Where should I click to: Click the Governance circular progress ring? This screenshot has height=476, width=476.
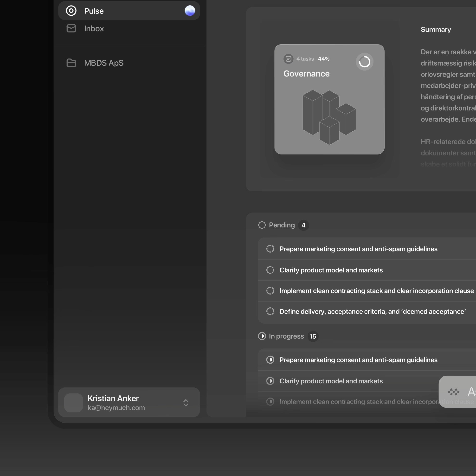(364, 62)
